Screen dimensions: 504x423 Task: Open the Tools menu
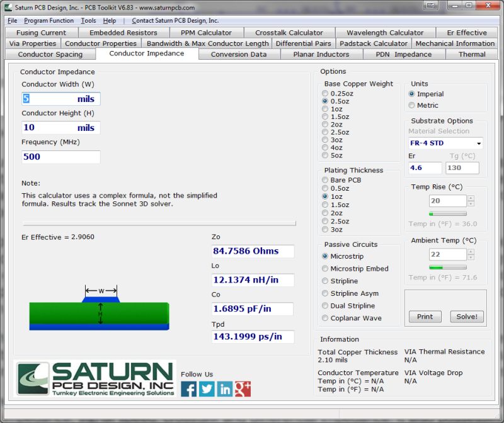[x=88, y=21]
